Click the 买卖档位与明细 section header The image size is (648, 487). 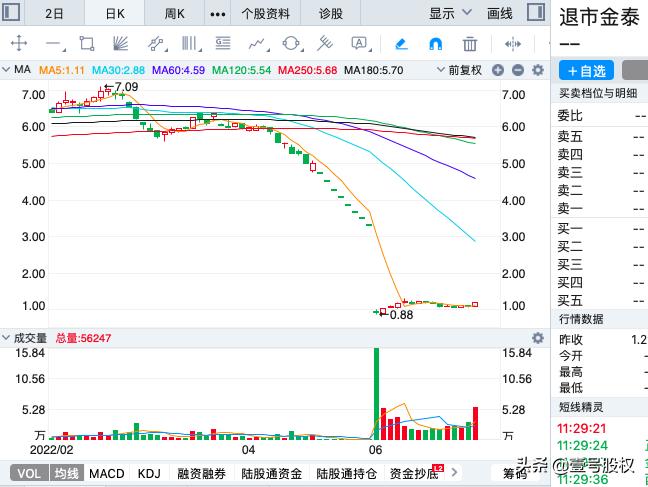point(598,93)
